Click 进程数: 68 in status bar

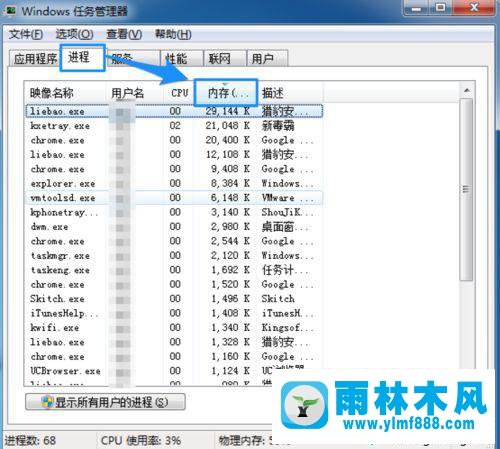pos(30,441)
